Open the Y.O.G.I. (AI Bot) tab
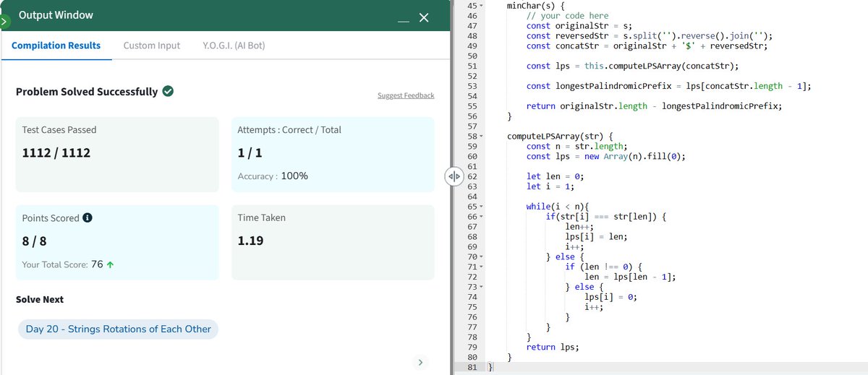This screenshot has height=375, width=868. pyautogui.click(x=234, y=46)
